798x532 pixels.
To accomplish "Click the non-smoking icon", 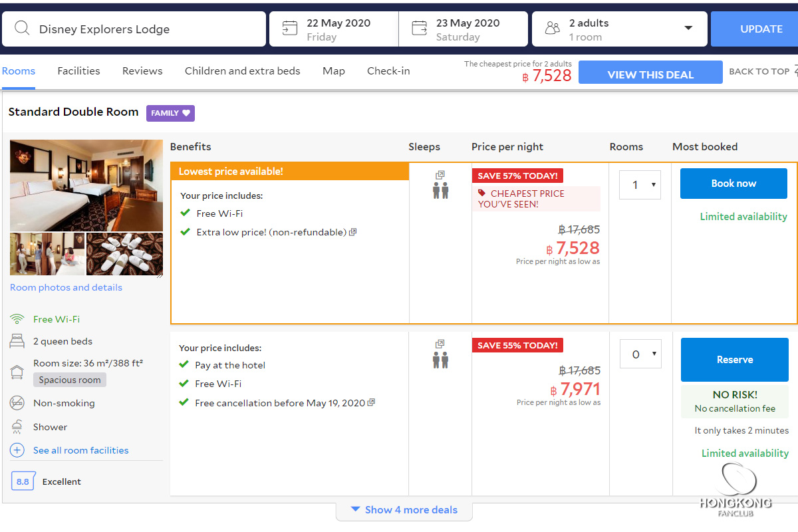I will (17, 403).
